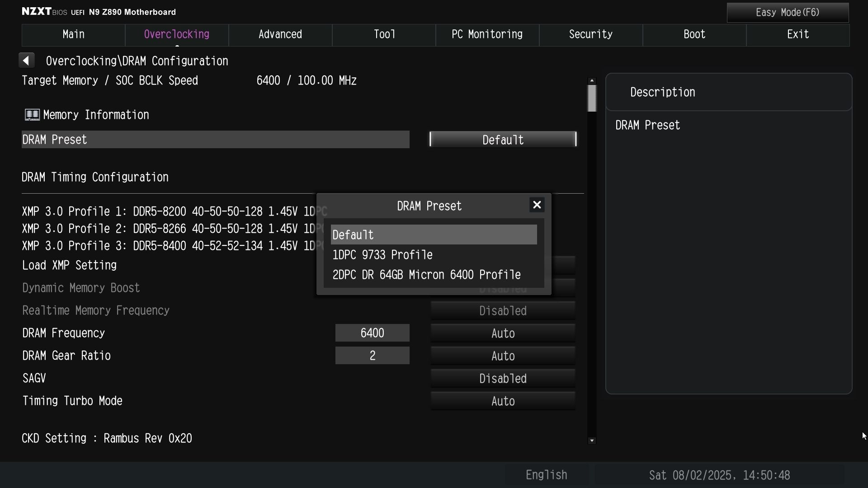Open the SAGV Disabled dropdown
The height and width of the screenshot is (488, 868).
[x=503, y=379]
